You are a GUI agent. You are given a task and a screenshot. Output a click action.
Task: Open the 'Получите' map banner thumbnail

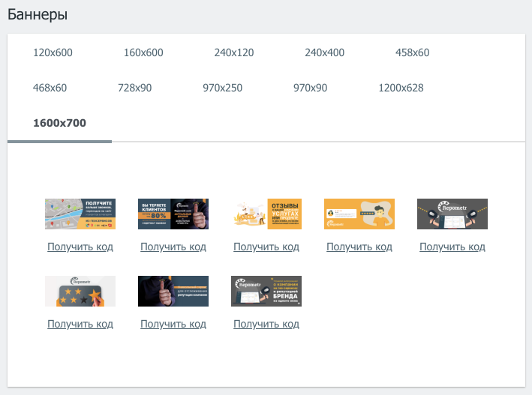80,214
